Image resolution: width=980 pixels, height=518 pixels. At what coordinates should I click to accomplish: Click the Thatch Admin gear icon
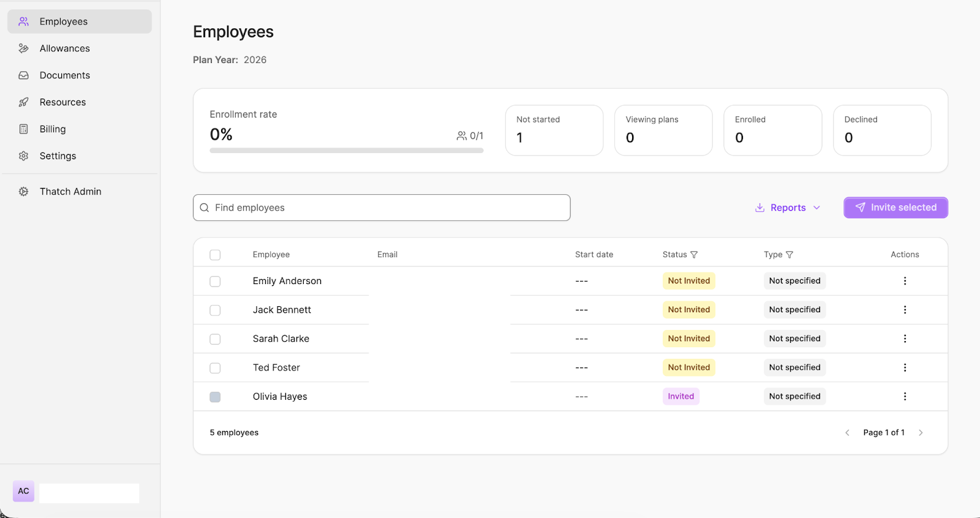[x=24, y=192]
